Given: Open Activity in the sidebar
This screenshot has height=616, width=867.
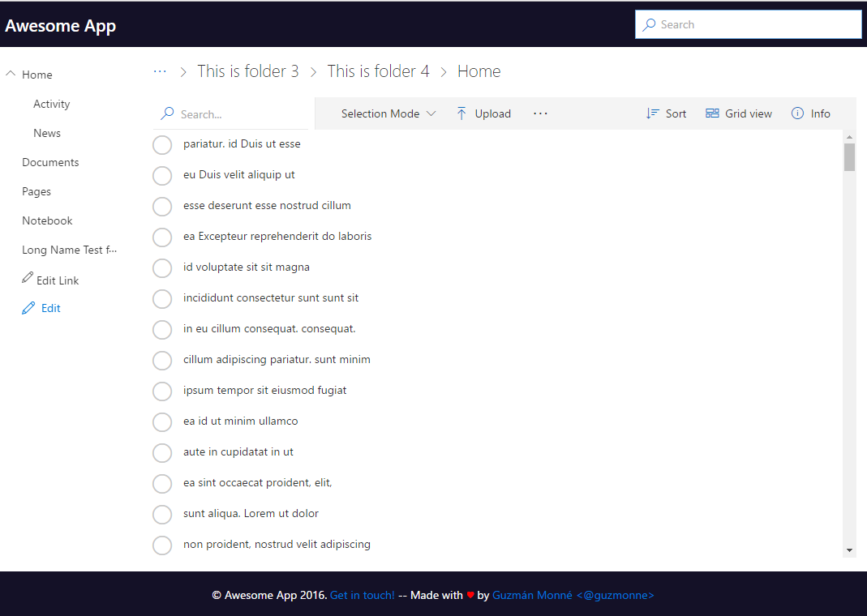Looking at the screenshot, I should click(x=51, y=104).
